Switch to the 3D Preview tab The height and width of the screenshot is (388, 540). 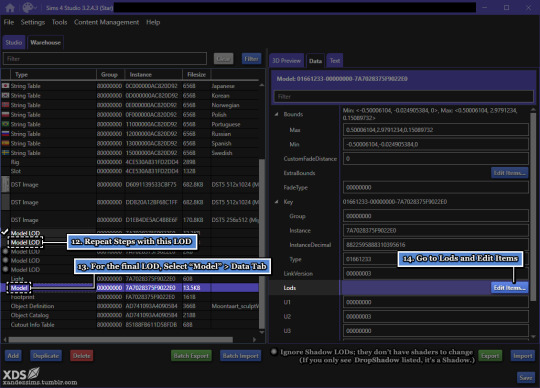point(287,61)
